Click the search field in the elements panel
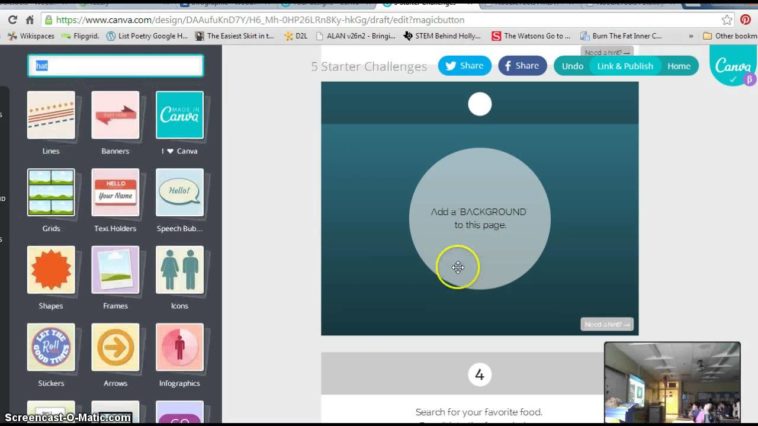The height and width of the screenshot is (426, 758). tap(115, 66)
